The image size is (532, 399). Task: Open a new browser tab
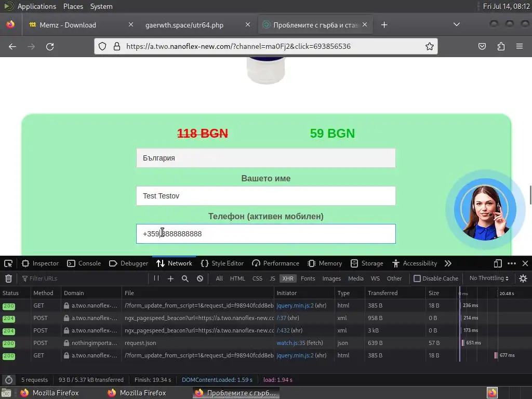[384, 25]
